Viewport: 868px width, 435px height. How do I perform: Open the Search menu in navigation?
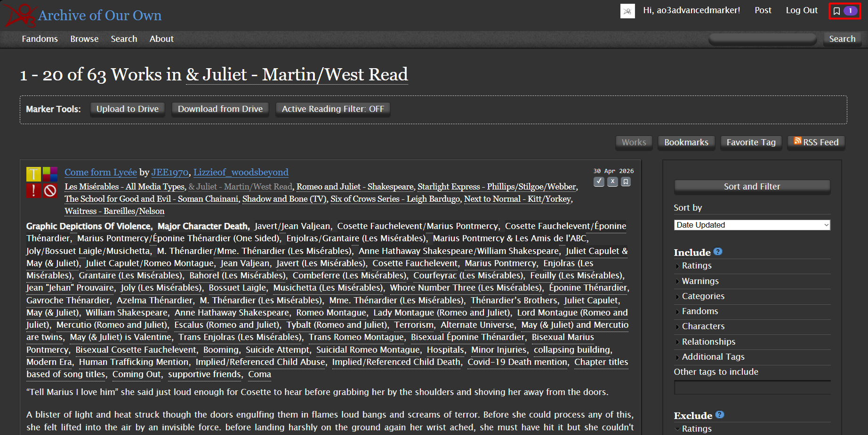124,39
